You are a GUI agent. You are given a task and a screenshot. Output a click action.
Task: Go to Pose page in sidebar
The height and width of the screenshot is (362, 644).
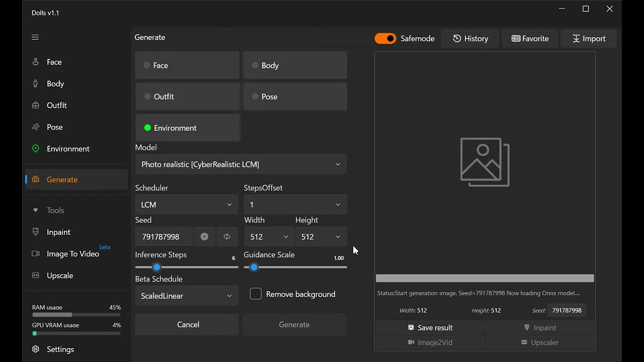(76, 127)
